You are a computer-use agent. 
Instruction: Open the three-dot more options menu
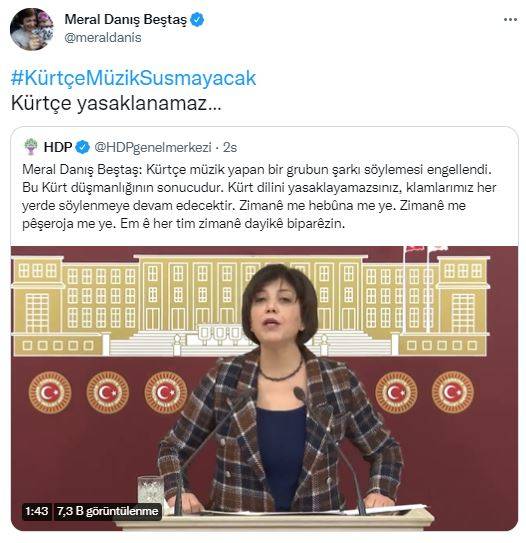coord(510,20)
